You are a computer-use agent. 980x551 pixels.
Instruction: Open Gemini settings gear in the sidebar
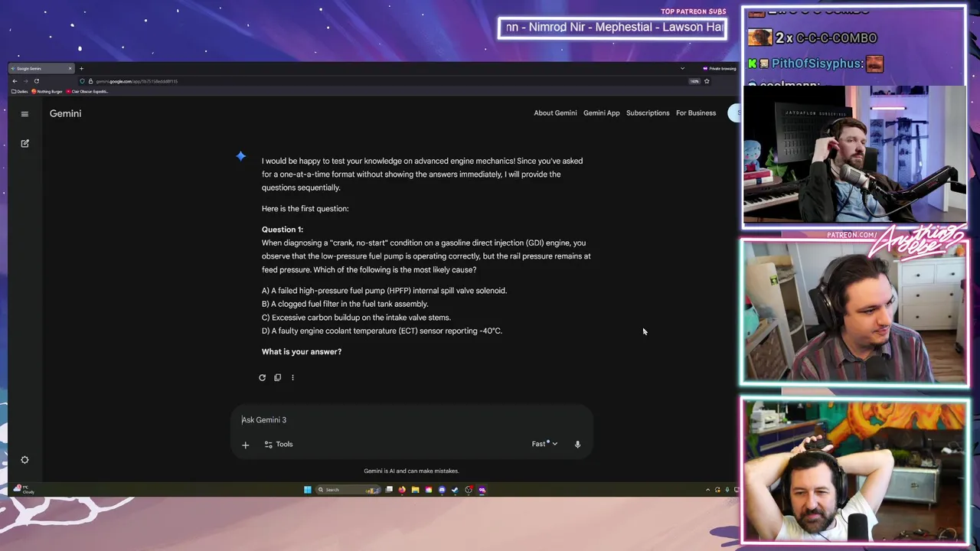pos(24,460)
